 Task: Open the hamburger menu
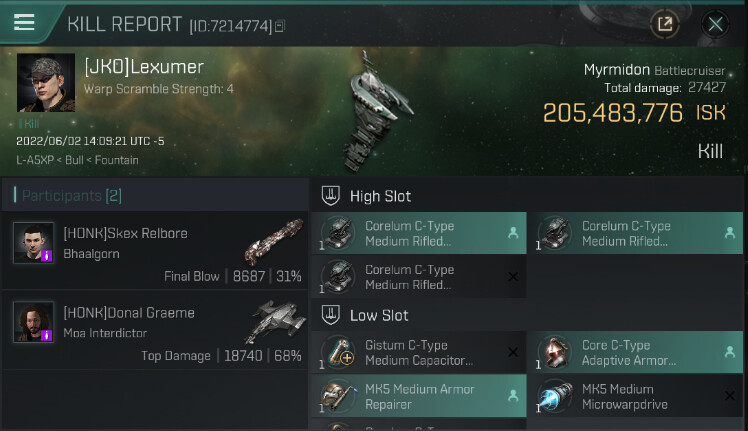point(24,22)
